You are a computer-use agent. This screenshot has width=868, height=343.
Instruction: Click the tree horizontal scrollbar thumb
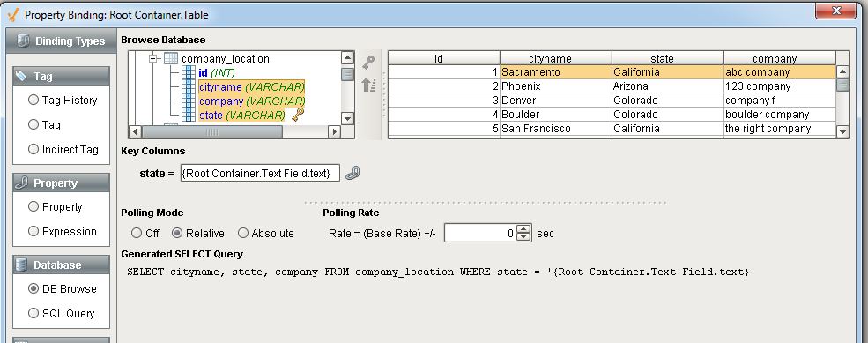(x=212, y=132)
